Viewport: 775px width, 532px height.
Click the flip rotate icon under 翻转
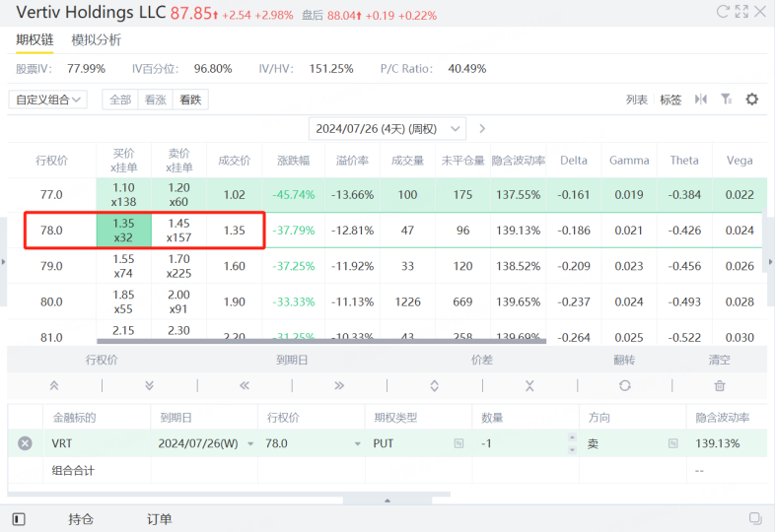625,386
